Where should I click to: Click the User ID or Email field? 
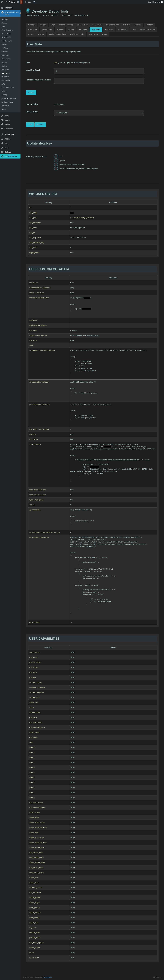pyautogui.click(x=99, y=71)
